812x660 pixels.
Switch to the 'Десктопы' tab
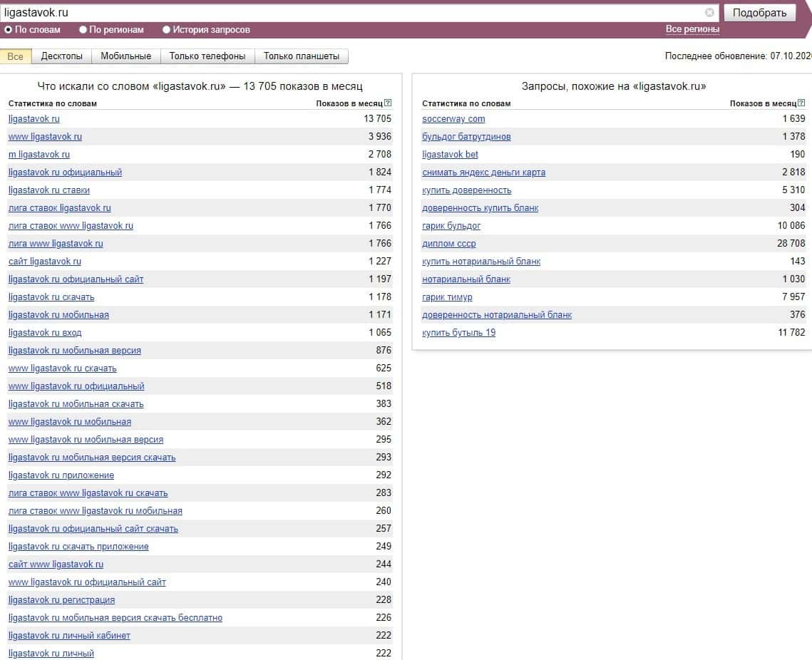(x=61, y=56)
